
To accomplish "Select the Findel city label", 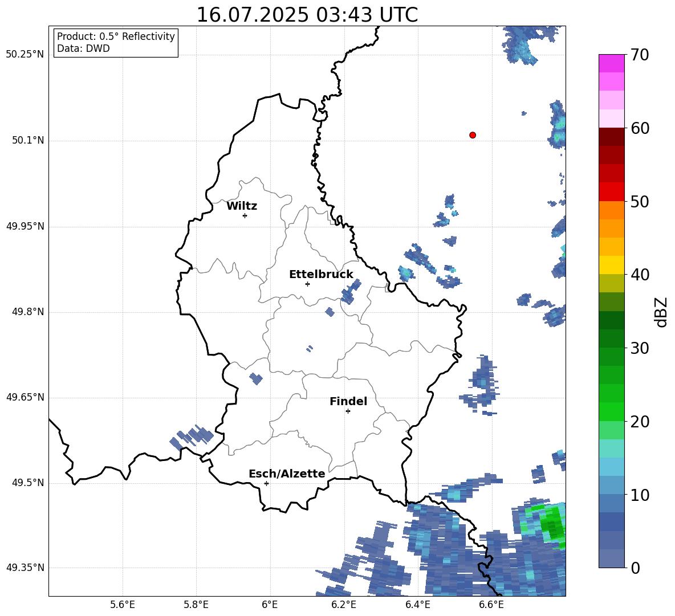I will coord(348,401).
